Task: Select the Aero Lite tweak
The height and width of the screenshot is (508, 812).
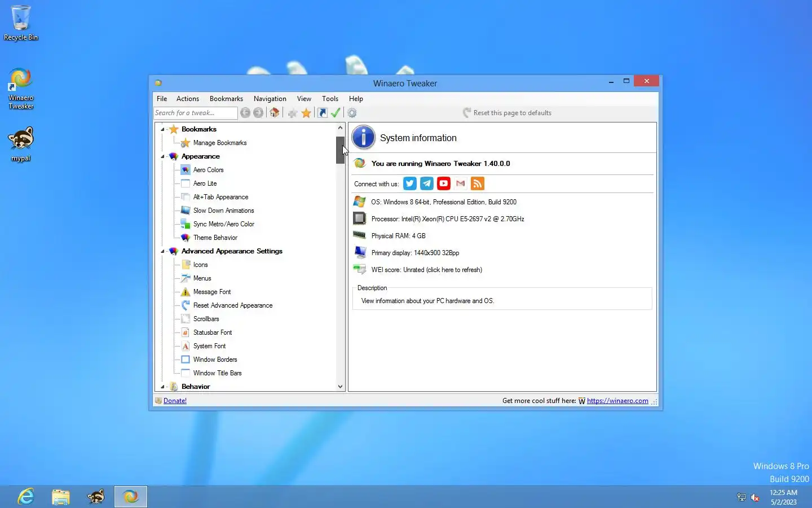Action: [x=205, y=183]
